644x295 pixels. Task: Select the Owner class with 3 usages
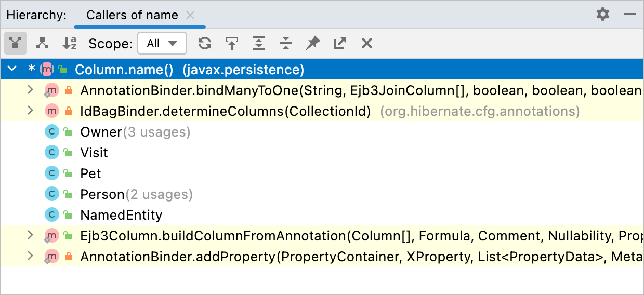(101, 132)
